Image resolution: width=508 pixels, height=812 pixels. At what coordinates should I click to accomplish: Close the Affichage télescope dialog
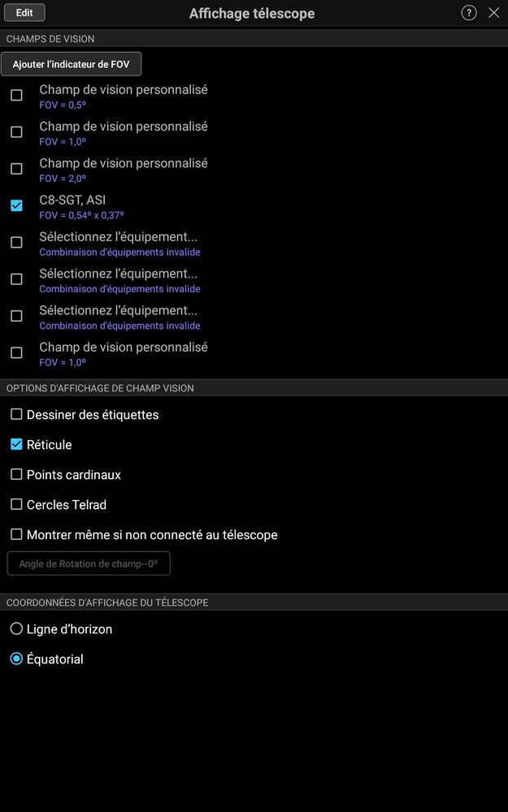point(494,12)
